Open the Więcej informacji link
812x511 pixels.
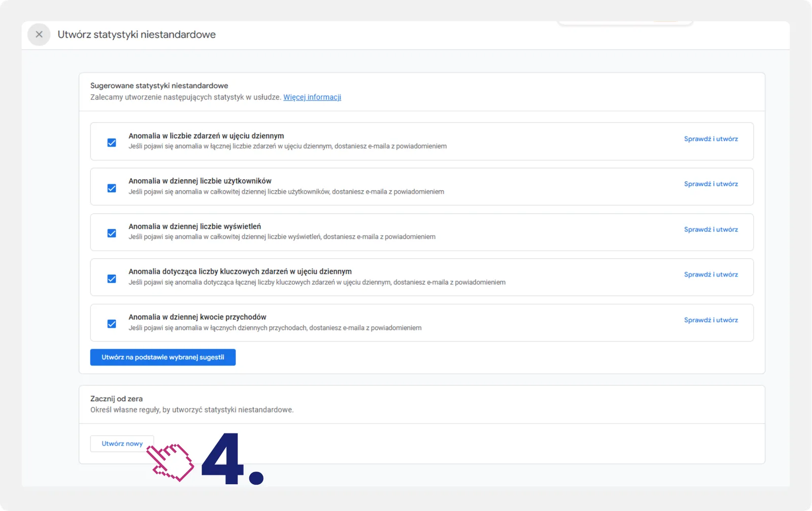coord(312,97)
